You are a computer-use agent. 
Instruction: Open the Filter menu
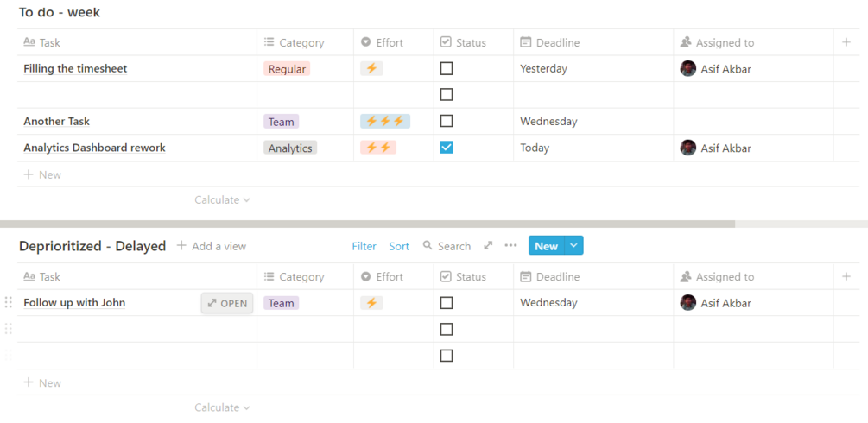[x=364, y=246]
